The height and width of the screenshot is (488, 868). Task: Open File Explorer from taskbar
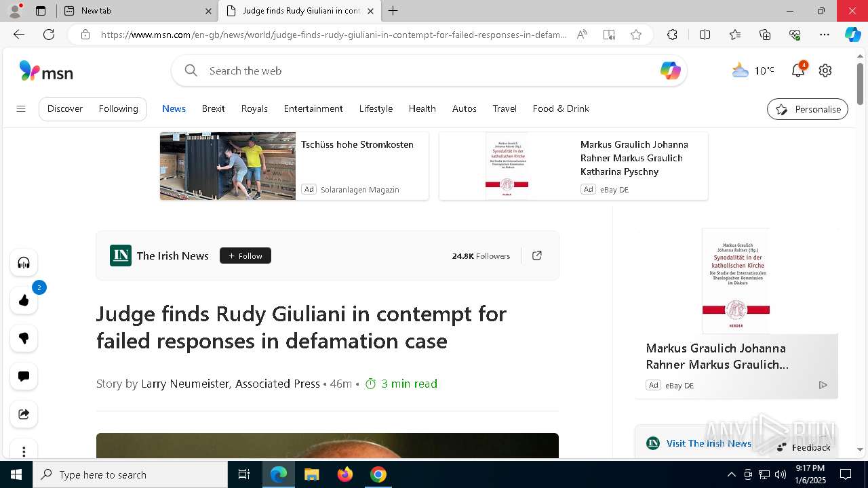coord(312,474)
